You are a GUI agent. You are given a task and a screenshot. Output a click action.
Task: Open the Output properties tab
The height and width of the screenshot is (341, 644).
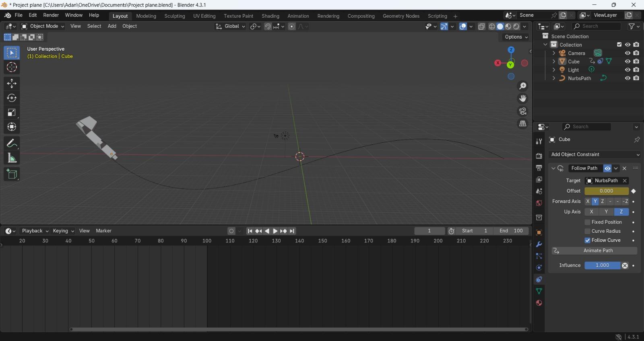click(539, 168)
